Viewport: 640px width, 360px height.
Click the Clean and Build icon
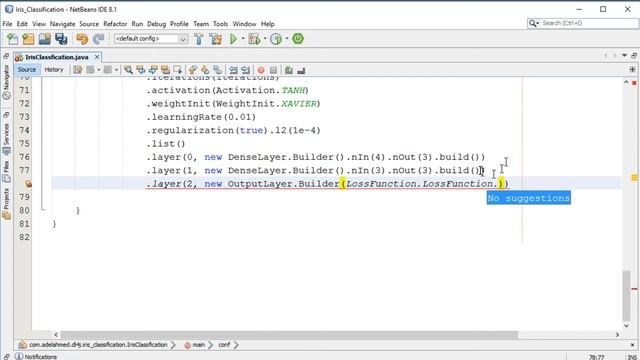tap(216, 39)
